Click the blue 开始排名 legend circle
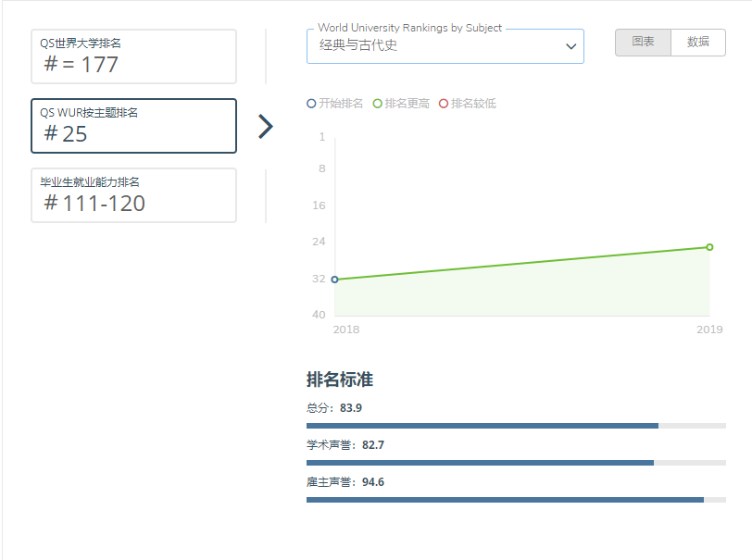 coord(311,104)
